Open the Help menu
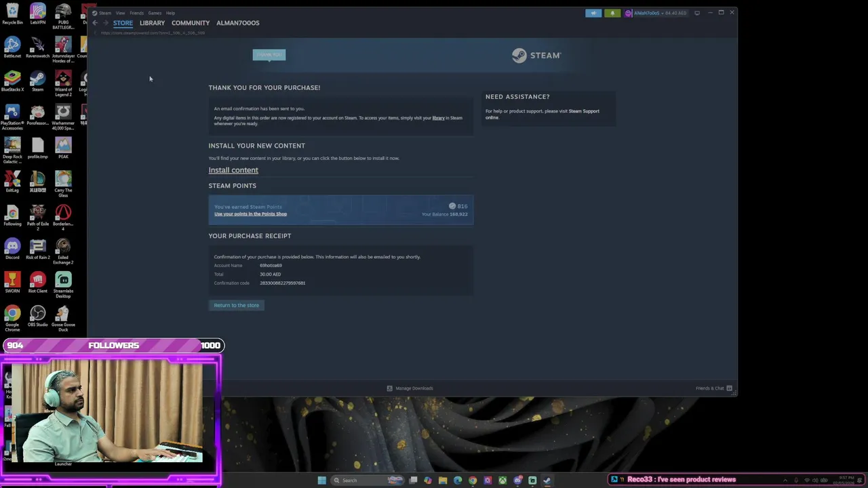This screenshot has height=488, width=868. [x=170, y=13]
